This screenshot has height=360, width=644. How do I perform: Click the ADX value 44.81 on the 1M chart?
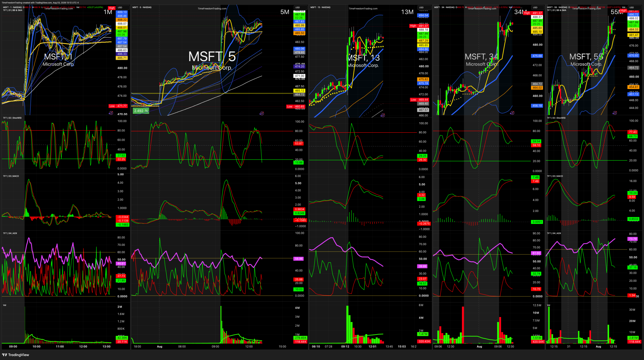tap(121, 264)
